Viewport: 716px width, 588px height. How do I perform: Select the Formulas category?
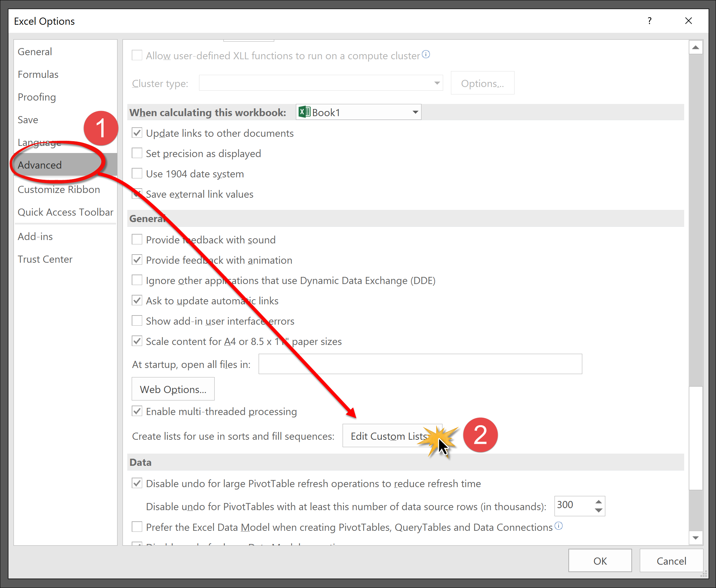(65, 74)
